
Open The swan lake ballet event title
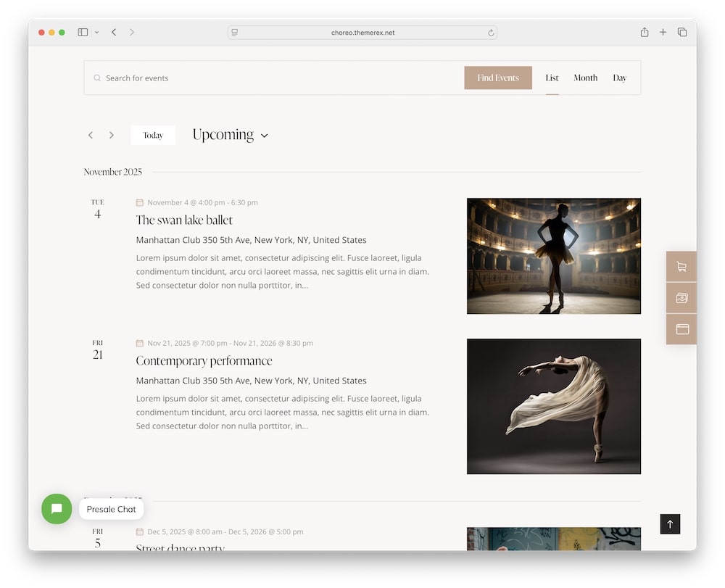(x=184, y=220)
